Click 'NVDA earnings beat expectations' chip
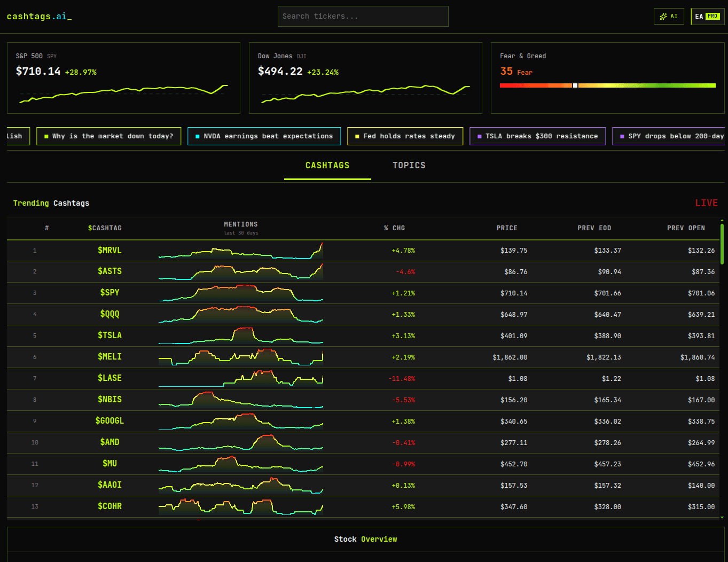Image resolution: width=728 pixels, height=562 pixels. point(264,136)
